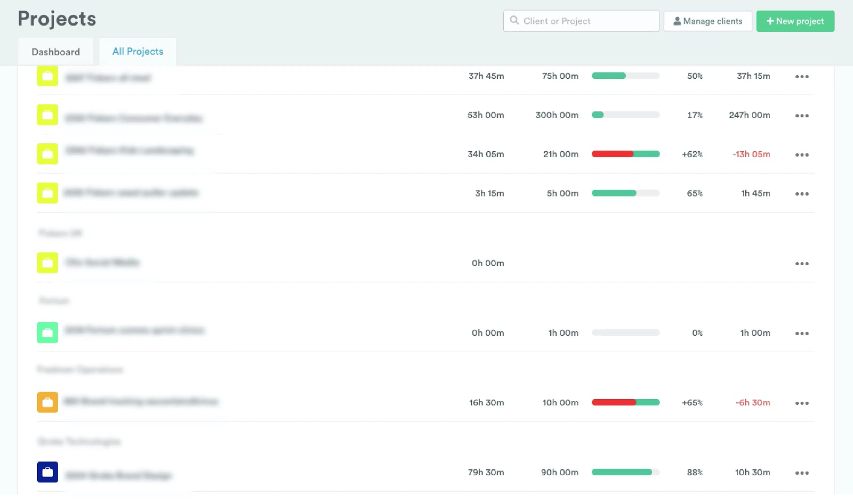Screen dimensions: 853x504
Task: Click briefcase icon of the 53h 00m project
Action: click(47, 115)
